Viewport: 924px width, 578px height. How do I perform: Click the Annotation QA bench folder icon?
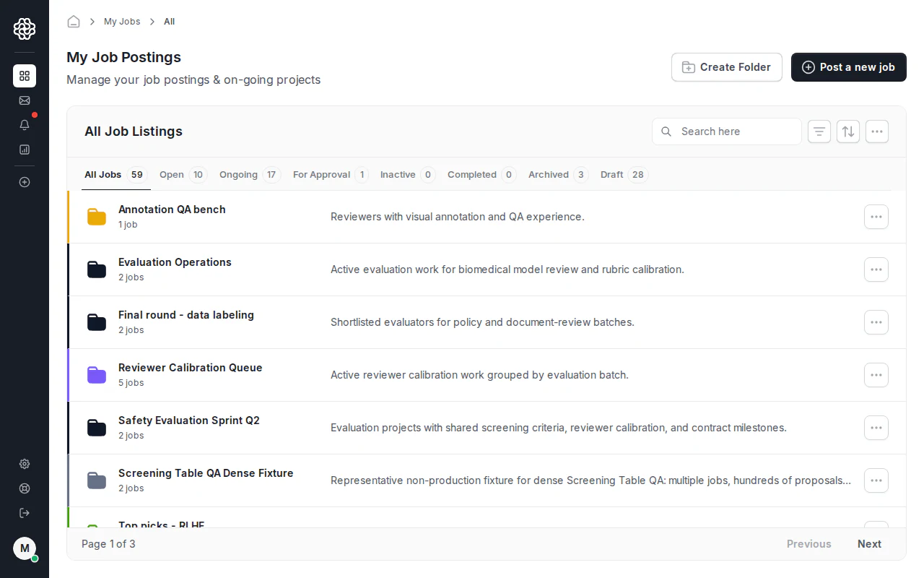point(97,217)
